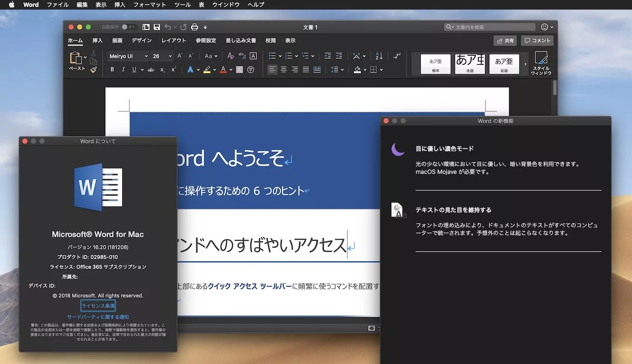Apply the paragraph shading paint bucket color
The height and width of the screenshot is (364, 632).
[357, 70]
